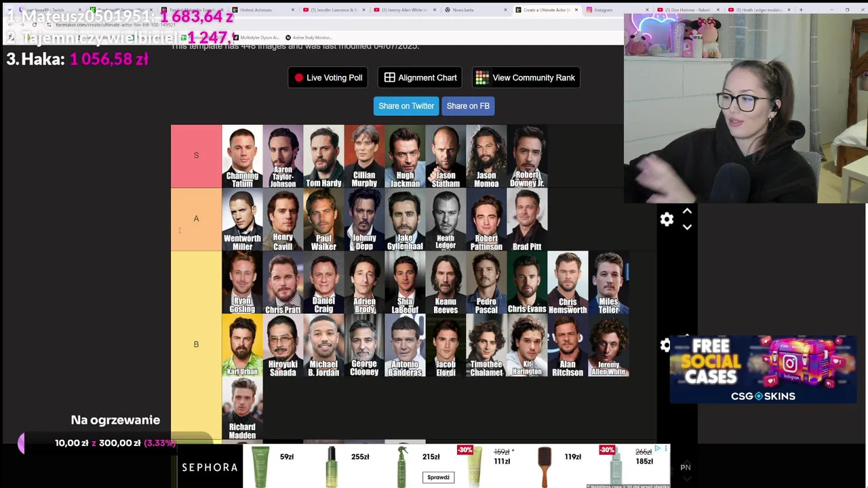Click Sephora logo in bottom ad
This screenshot has width=868, height=488.
point(210,467)
